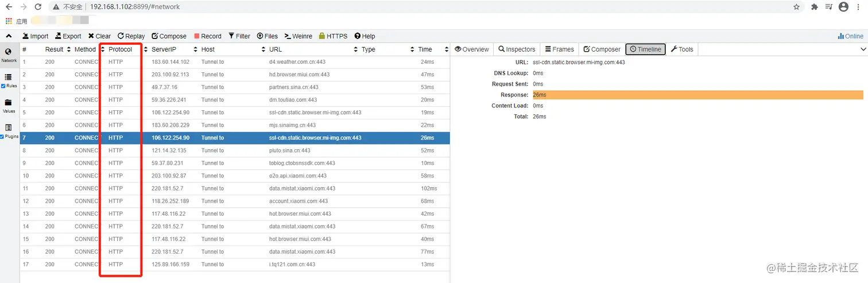Viewport: 868px width, 283px height.
Task: Sort by the Method column
Action: click(x=90, y=49)
